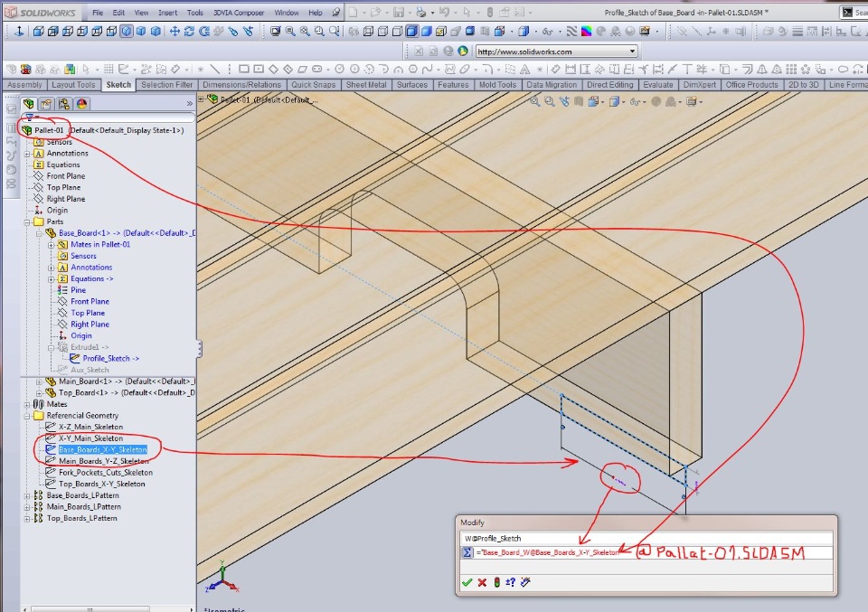This screenshot has width=868, height=612.
Task: Open the FeatureManager design tree tab
Action: (29, 103)
